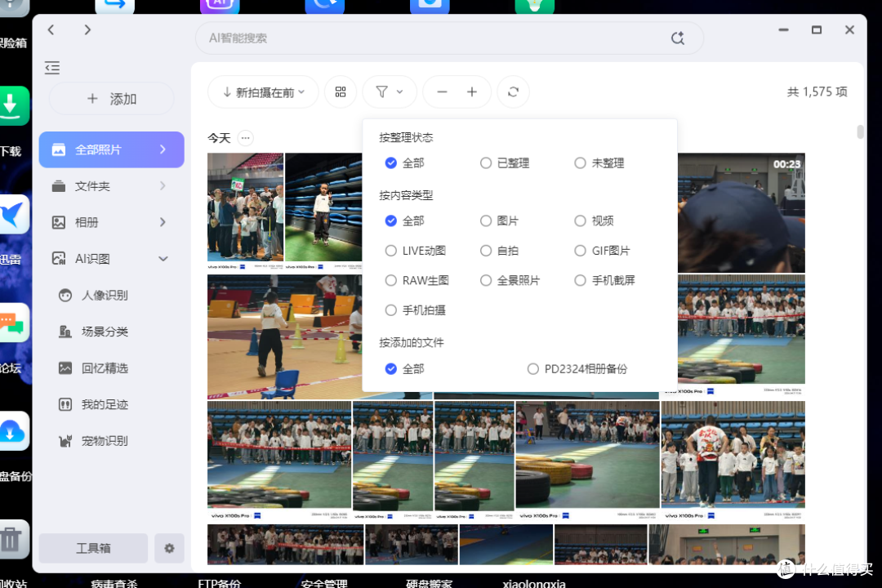Switch layout with the grid view icon
This screenshot has width=882, height=588.
(341, 92)
